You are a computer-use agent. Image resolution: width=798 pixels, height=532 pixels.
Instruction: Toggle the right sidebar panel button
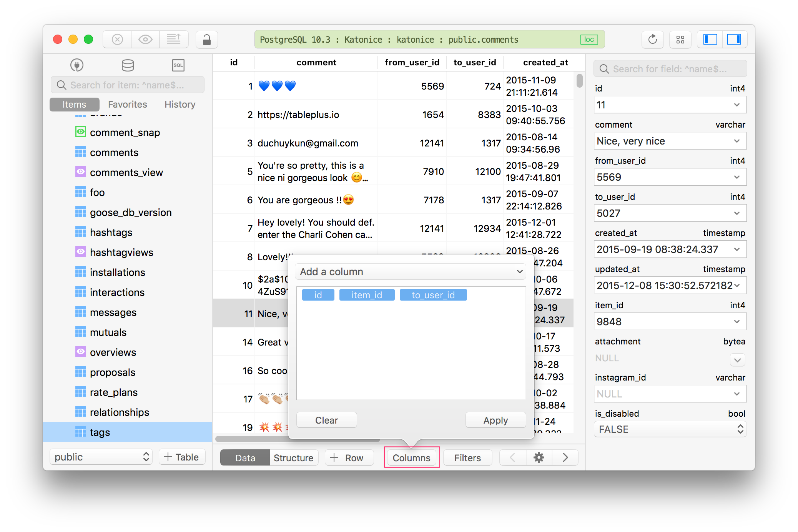[734, 40]
